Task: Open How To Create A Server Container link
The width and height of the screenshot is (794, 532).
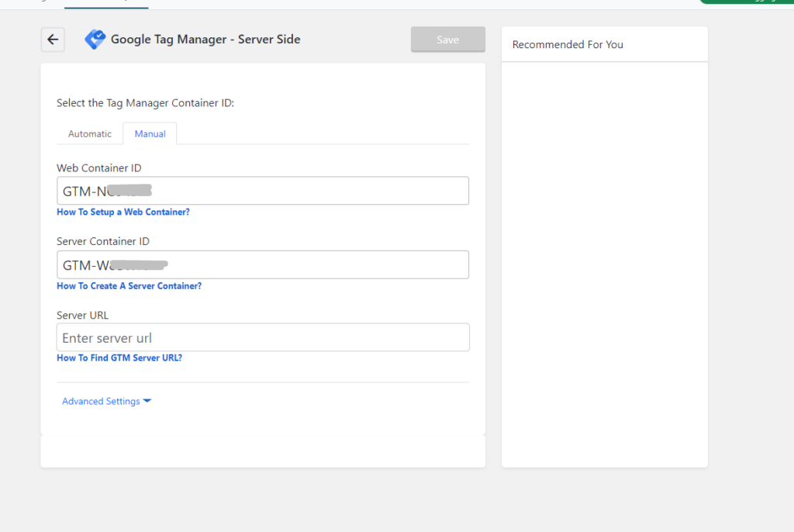Action: [129, 285]
